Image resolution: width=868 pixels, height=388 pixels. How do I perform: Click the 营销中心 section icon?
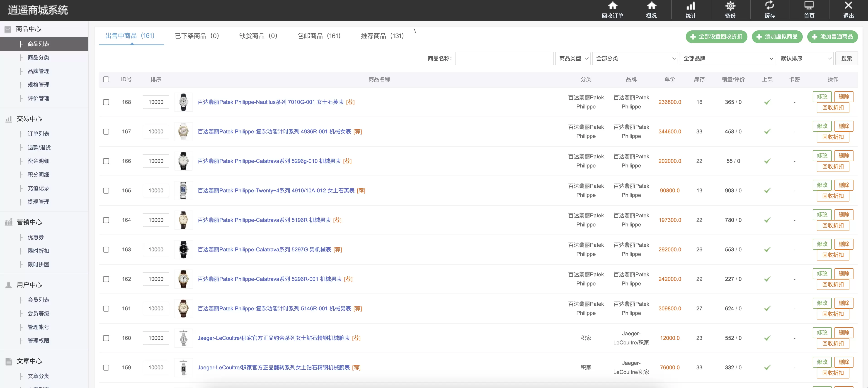pyautogui.click(x=8, y=222)
